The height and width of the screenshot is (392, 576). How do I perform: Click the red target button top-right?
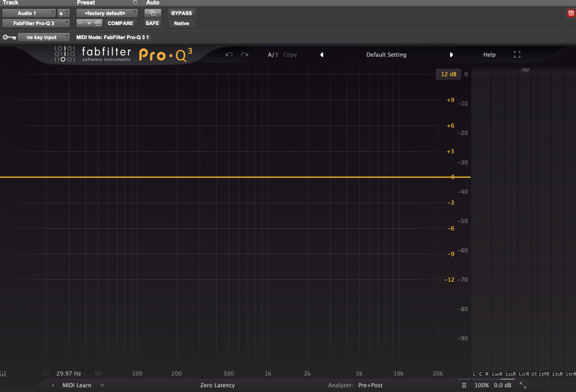pos(571,13)
